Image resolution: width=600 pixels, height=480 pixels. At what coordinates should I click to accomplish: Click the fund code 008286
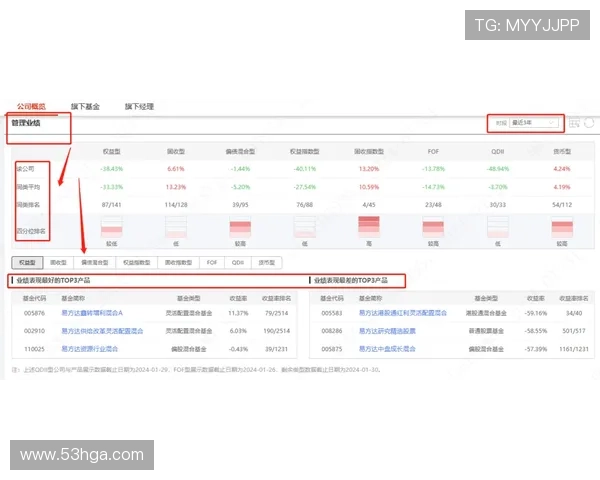tap(332, 331)
